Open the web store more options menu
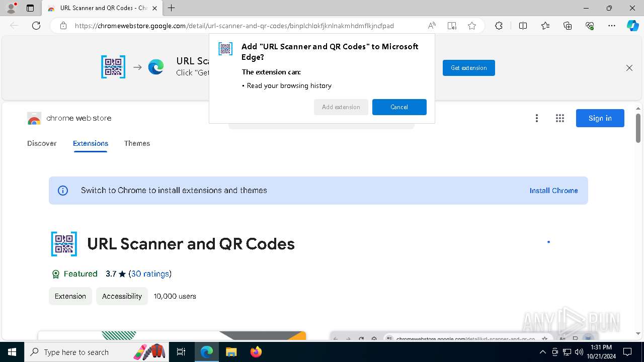Image resolution: width=644 pixels, height=362 pixels. pos(537,118)
